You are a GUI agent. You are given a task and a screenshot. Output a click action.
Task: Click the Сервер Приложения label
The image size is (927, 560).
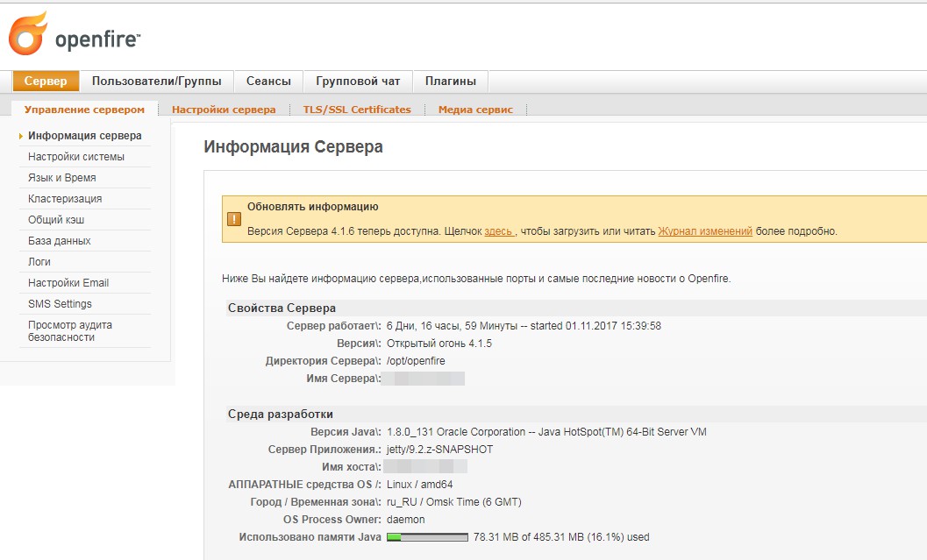pos(324,450)
